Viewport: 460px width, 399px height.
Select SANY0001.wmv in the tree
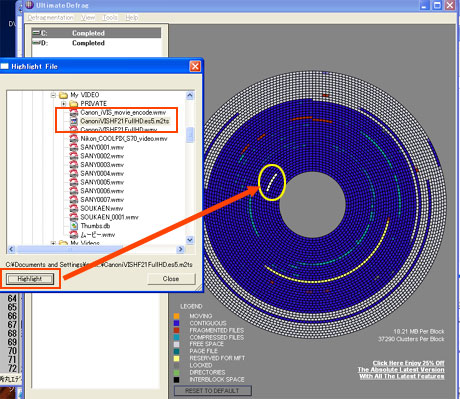click(102, 147)
